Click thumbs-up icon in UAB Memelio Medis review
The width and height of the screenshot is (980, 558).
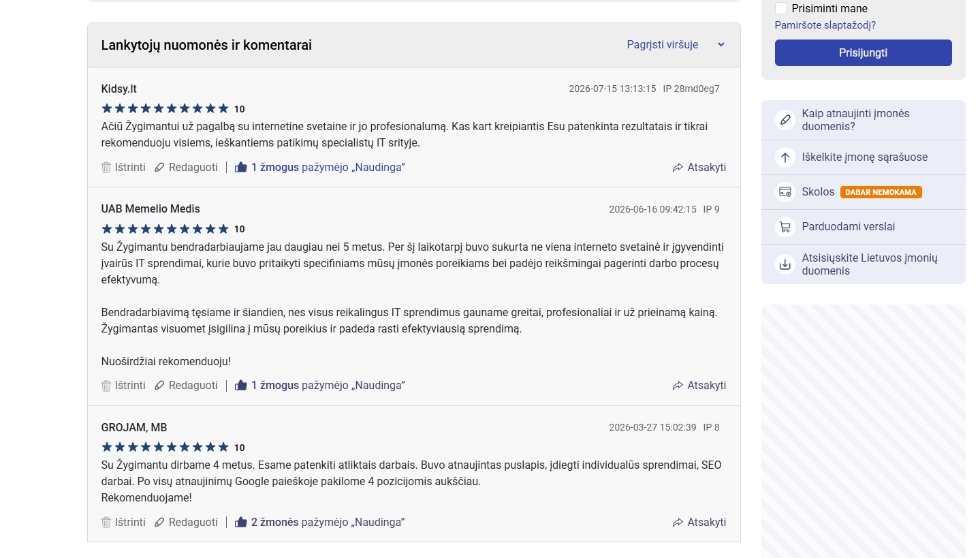click(240, 385)
